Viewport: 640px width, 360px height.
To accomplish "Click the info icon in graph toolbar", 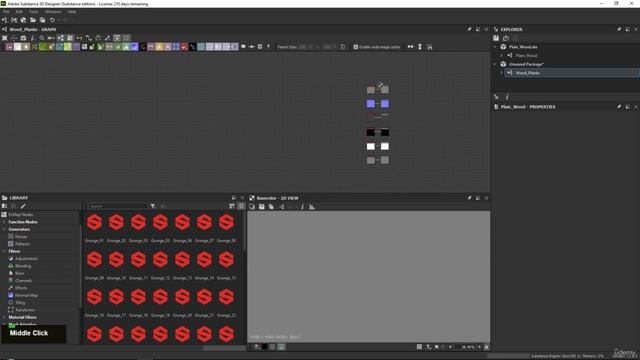I will (x=33, y=38).
